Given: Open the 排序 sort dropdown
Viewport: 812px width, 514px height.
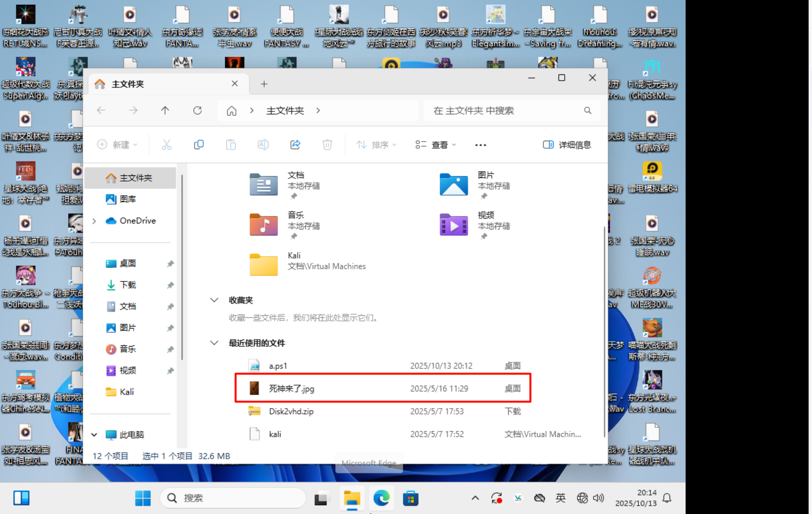Looking at the screenshot, I should [x=376, y=145].
